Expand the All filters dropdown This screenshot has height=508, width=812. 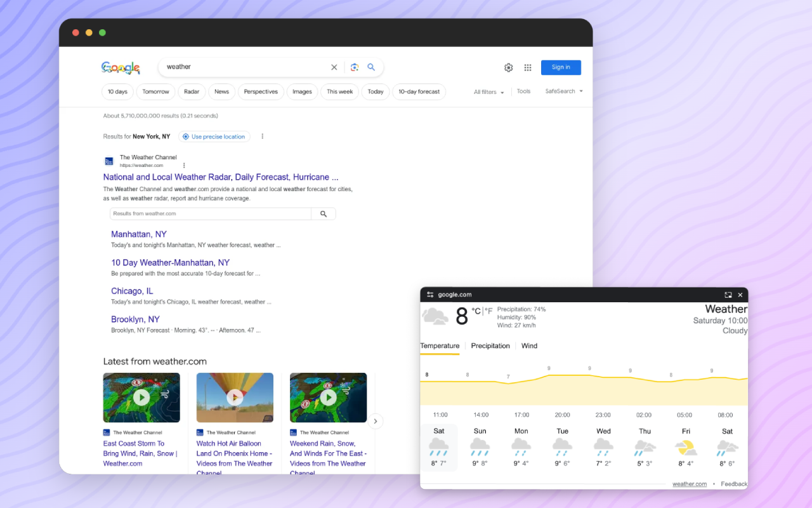click(x=488, y=92)
